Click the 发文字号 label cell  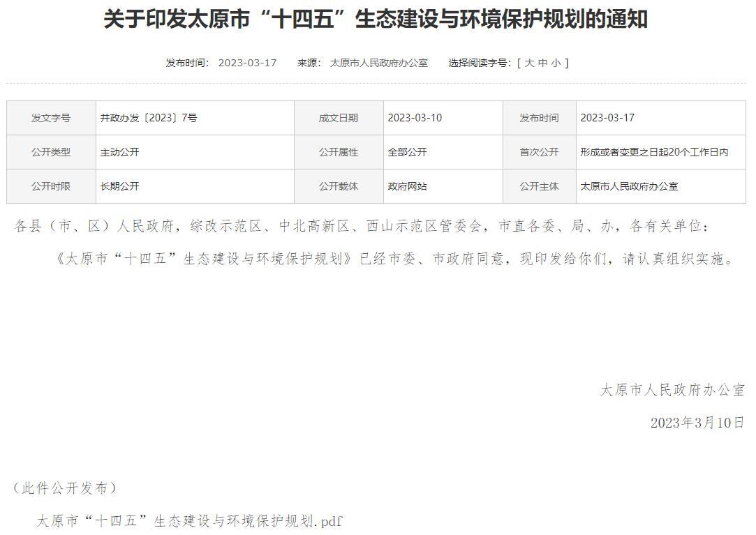tap(51, 118)
